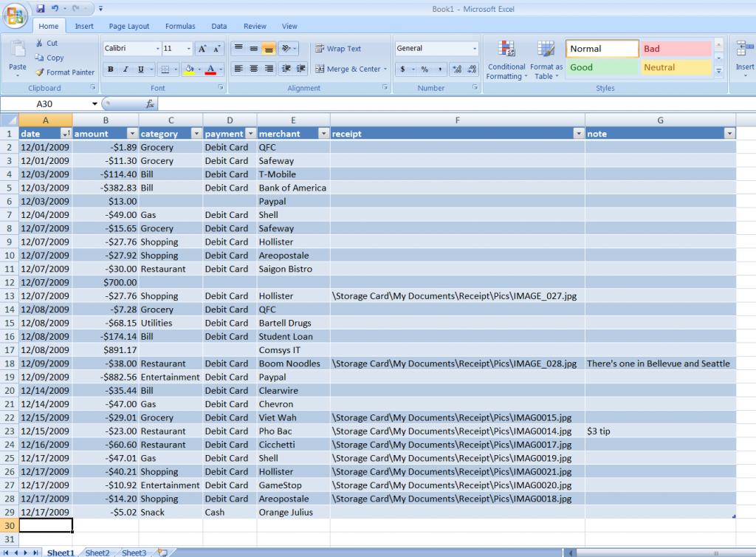Switch to the Data tab
This screenshot has height=557, width=756.
(x=219, y=26)
